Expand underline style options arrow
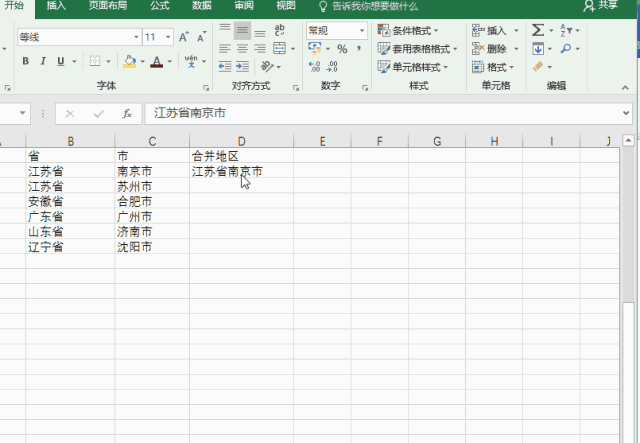The width and height of the screenshot is (640, 443). pyautogui.click(x=74, y=62)
